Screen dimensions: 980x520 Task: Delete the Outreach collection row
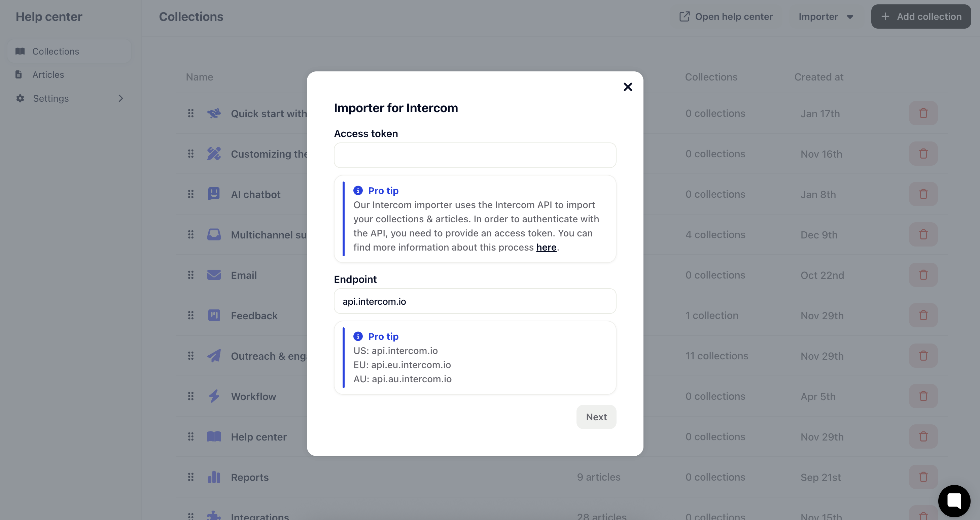pos(923,356)
